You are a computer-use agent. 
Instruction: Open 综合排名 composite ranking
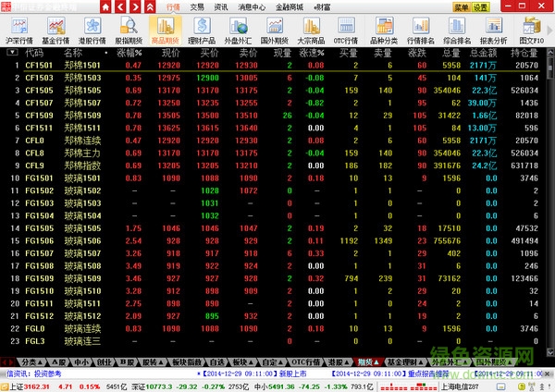point(457,31)
